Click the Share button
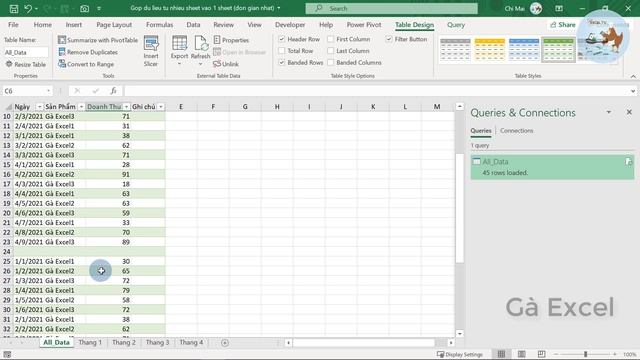Viewport: 640px width, 360px height. 562,25
